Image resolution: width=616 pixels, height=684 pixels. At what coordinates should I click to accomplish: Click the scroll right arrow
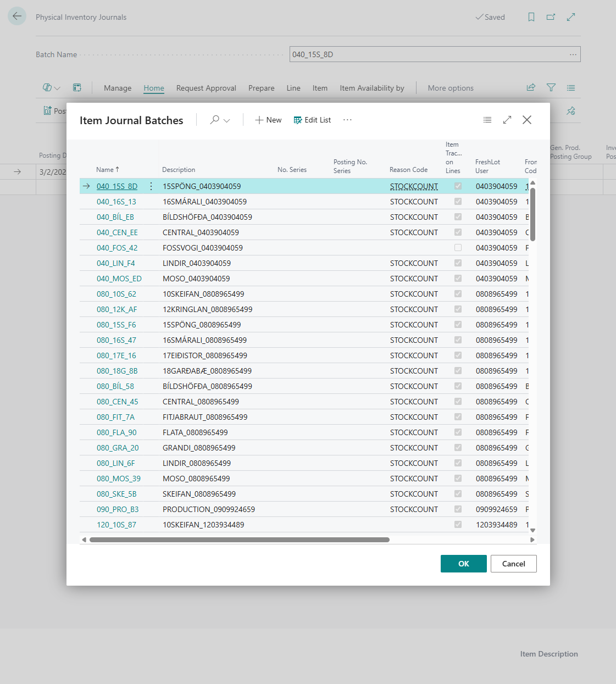click(x=532, y=540)
